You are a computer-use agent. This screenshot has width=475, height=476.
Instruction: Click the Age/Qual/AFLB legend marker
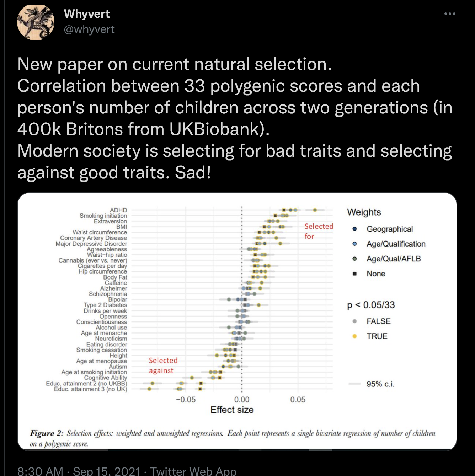(354, 259)
